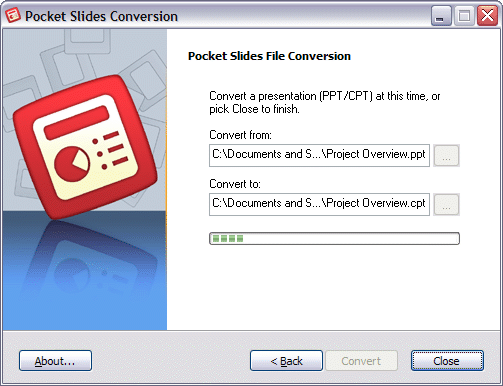Click the Pocket Slides Conversion title text
Image resolution: width=503 pixels, height=386 pixels.
coord(101,16)
